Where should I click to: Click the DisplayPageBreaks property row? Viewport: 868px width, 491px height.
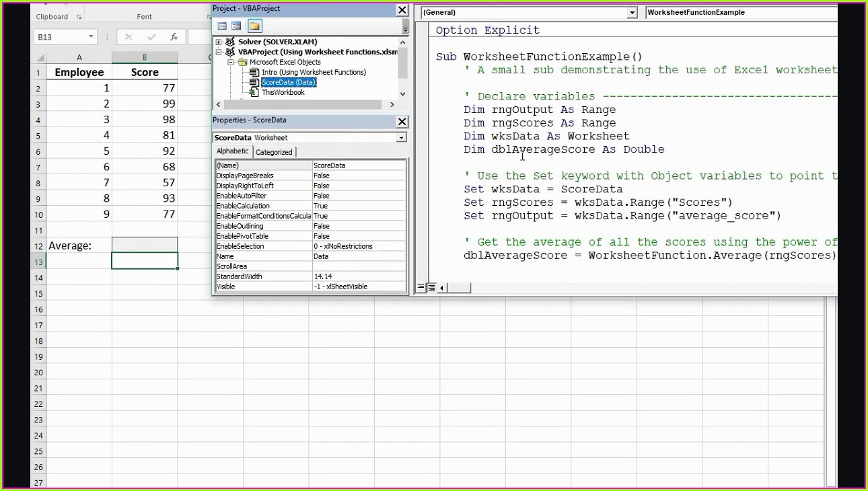click(x=310, y=176)
